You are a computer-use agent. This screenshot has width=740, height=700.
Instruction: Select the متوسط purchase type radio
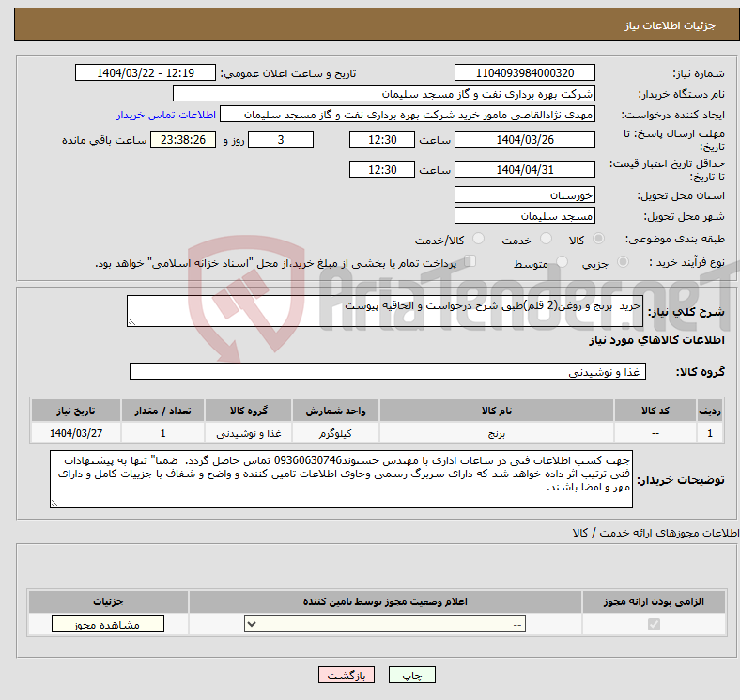(562, 261)
